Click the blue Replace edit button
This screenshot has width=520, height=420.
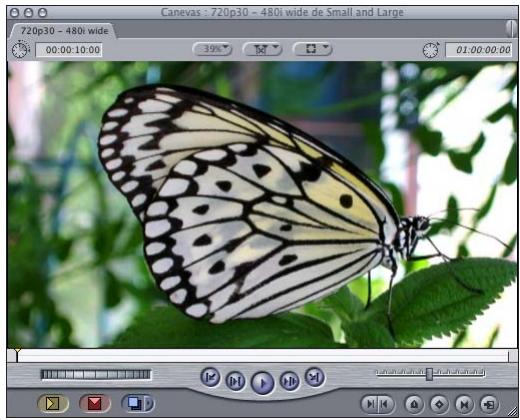[x=134, y=403]
